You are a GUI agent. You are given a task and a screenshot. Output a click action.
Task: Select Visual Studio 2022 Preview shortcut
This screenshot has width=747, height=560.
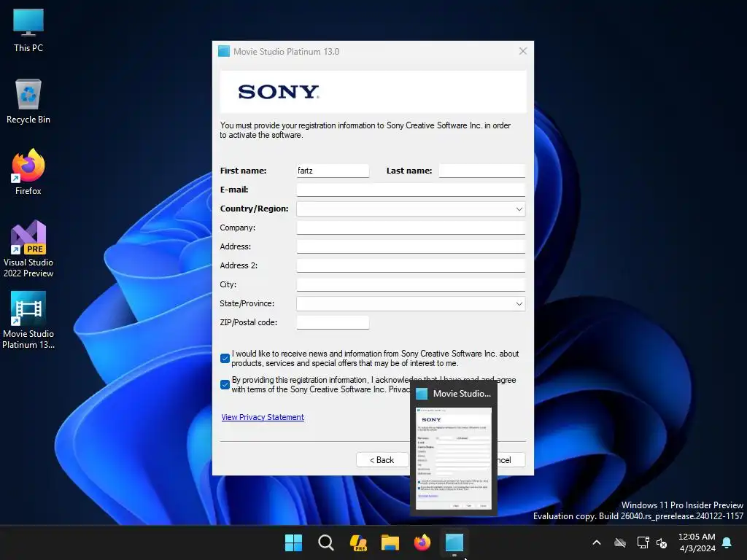pyautogui.click(x=28, y=249)
